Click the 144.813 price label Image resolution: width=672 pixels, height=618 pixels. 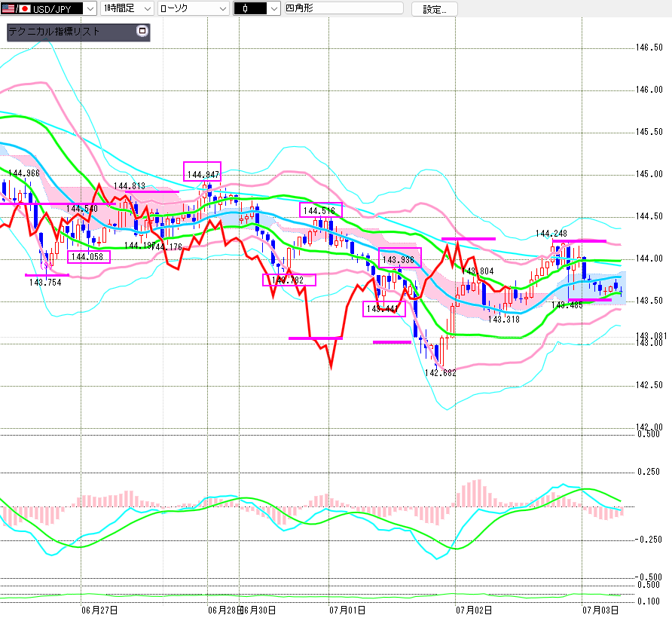pos(130,185)
